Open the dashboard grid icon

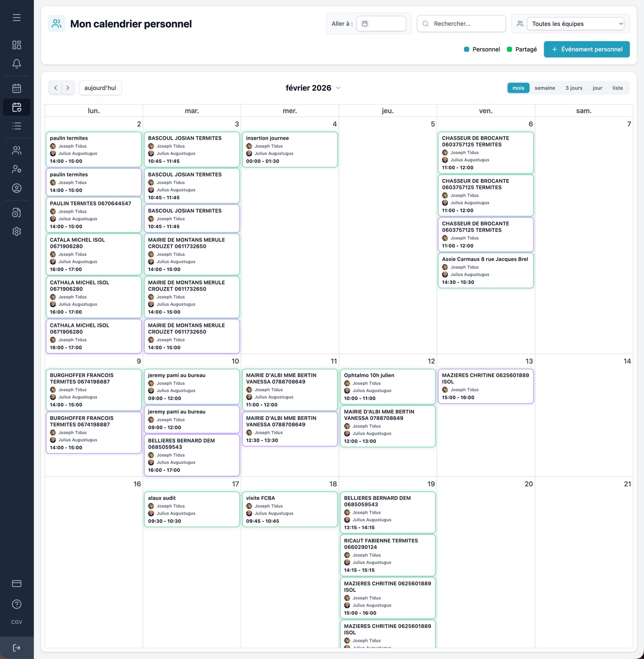(x=17, y=45)
